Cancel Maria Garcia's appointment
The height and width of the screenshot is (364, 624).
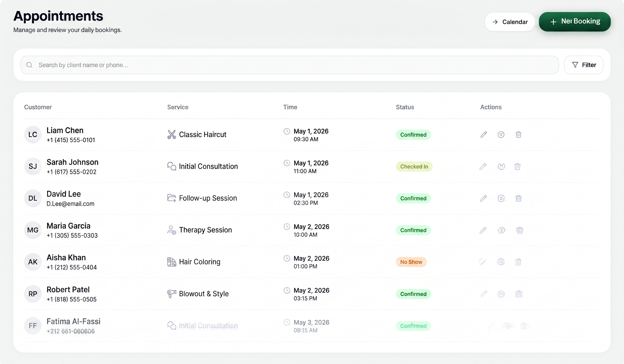(x=502, y=230)
